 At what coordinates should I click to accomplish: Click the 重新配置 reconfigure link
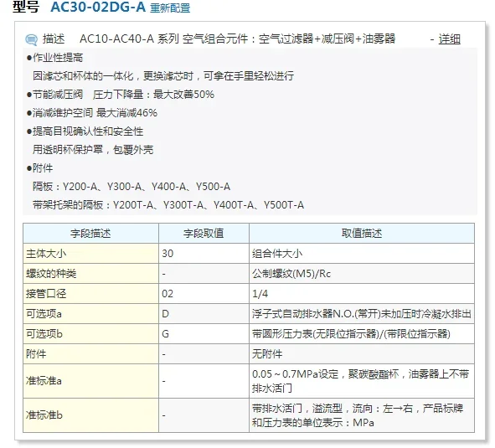[170, 8]
